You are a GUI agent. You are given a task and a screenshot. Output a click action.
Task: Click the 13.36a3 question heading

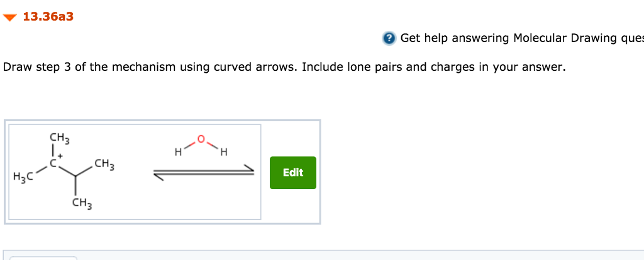(48, 17)
